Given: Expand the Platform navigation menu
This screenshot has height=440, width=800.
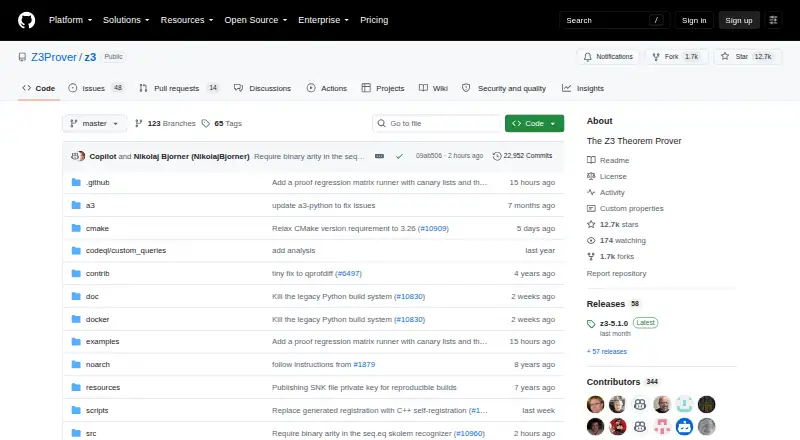Looking at the screenshot, I should [x=70, y=20].
